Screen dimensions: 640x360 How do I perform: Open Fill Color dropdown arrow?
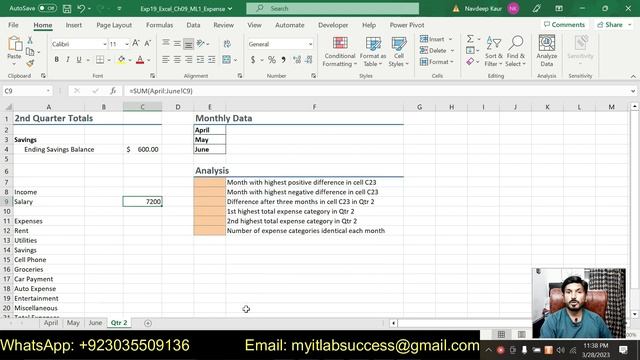click(130, 60)
